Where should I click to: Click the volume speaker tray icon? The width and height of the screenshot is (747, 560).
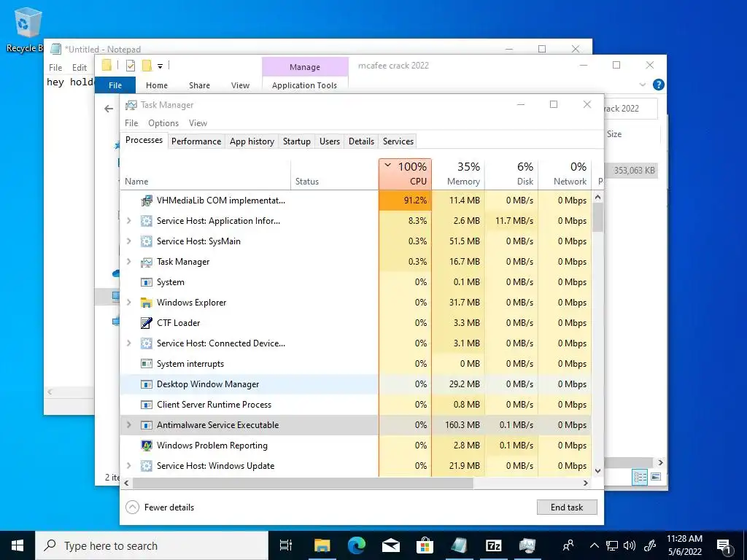click(630, 545)
